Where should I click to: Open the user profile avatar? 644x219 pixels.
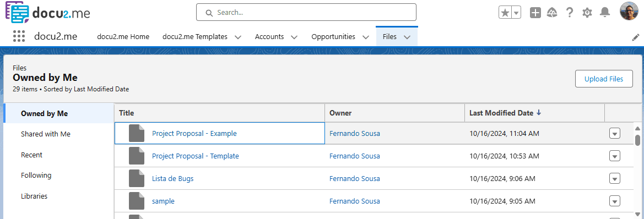pyautogui.click(x=630, y=12)
